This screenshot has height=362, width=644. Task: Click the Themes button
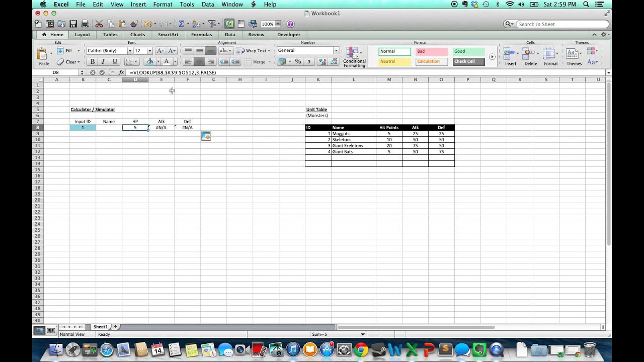574,57
